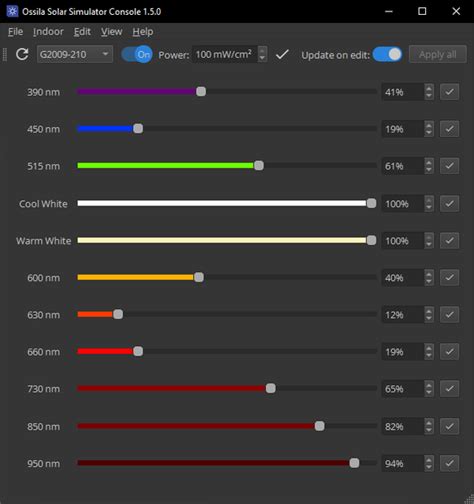Open the Indoor menu
This screenshot has width=474, height=504.
coord(48,32)
